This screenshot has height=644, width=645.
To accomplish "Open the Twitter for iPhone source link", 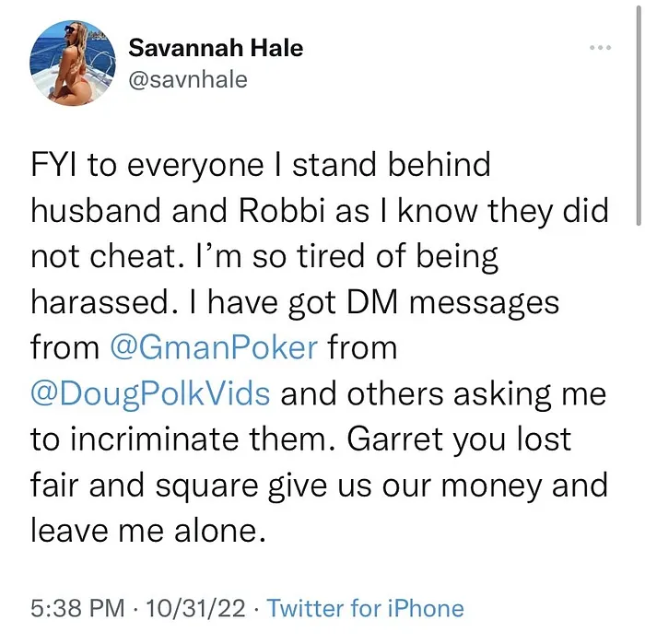I will point(366,608).
